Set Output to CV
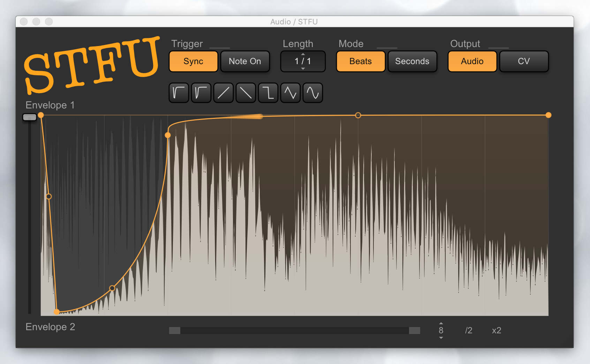This screenshot has height=364, width=590. 523,61
